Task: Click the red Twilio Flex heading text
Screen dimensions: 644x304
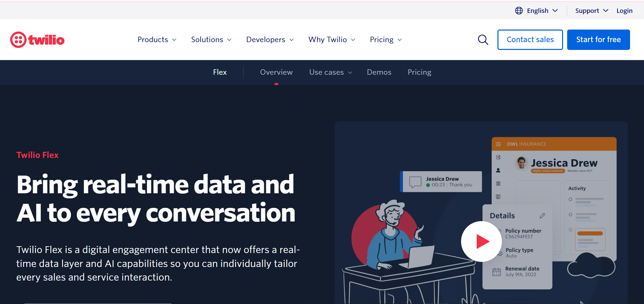Action: tap(37, 155)
